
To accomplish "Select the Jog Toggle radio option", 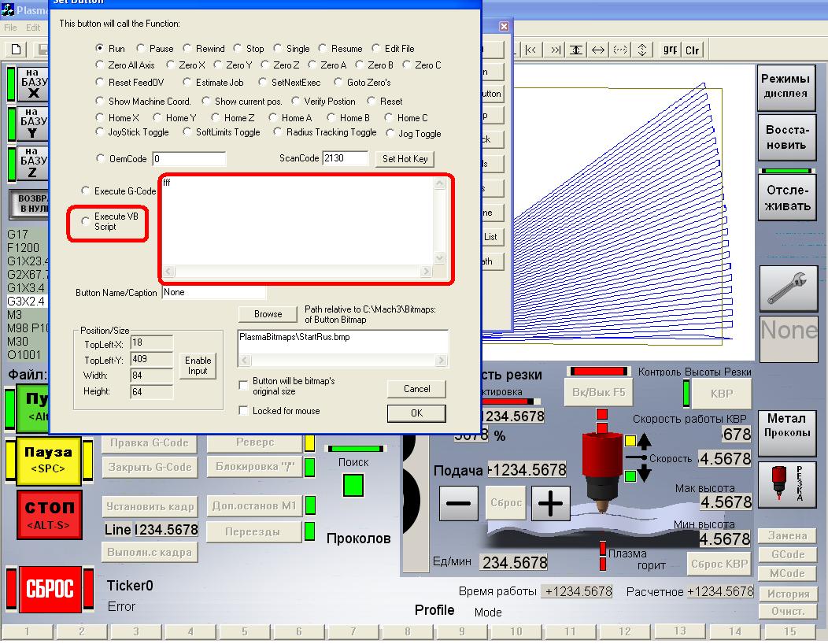I will 390,133.
